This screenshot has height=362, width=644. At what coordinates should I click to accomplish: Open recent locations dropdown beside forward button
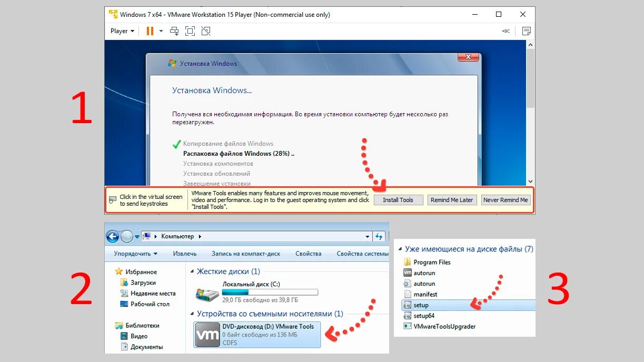(x=137, y=237)
